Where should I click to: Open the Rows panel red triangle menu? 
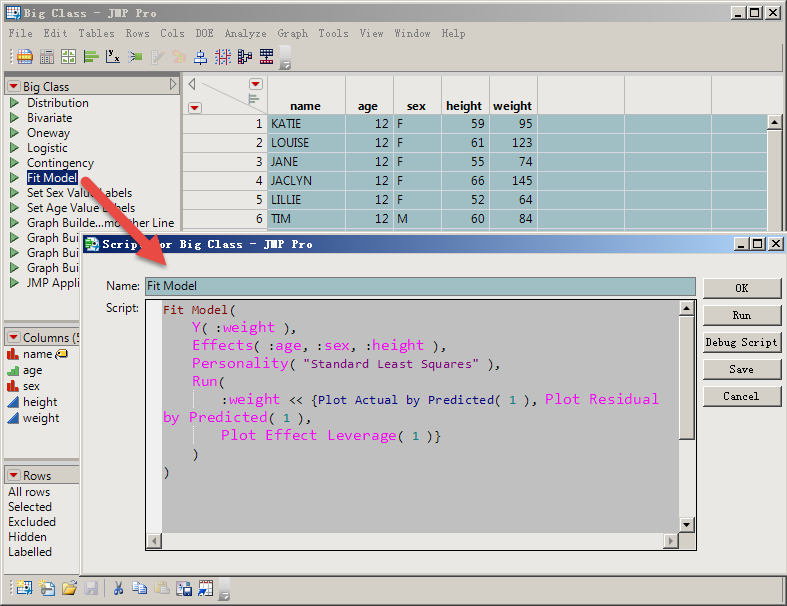(x=13, y=476)
